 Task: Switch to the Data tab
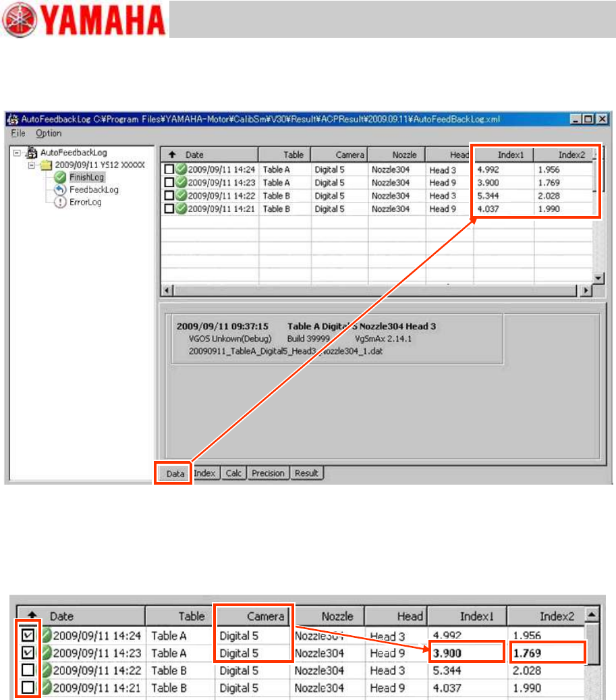(x=175, y=474)
